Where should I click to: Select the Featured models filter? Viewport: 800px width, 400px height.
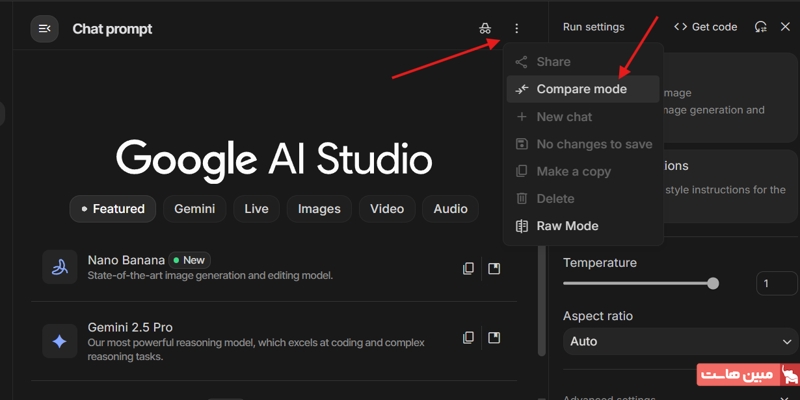pyautogui.click(x=112, y=209)
